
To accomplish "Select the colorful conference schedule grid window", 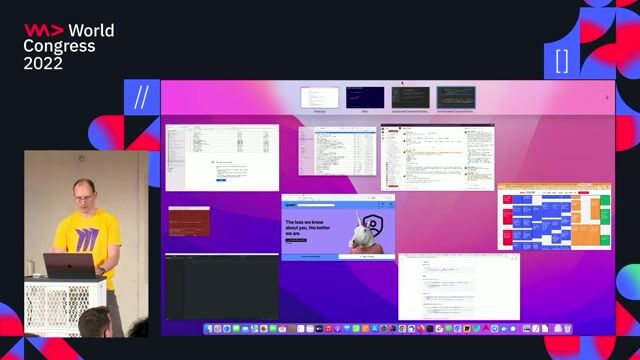I will 554,216.
